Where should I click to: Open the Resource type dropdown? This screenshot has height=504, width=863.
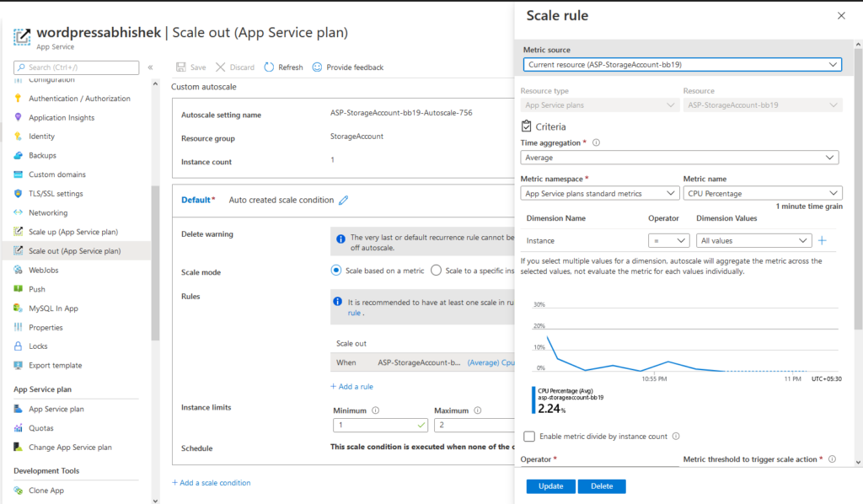point(599,105)
